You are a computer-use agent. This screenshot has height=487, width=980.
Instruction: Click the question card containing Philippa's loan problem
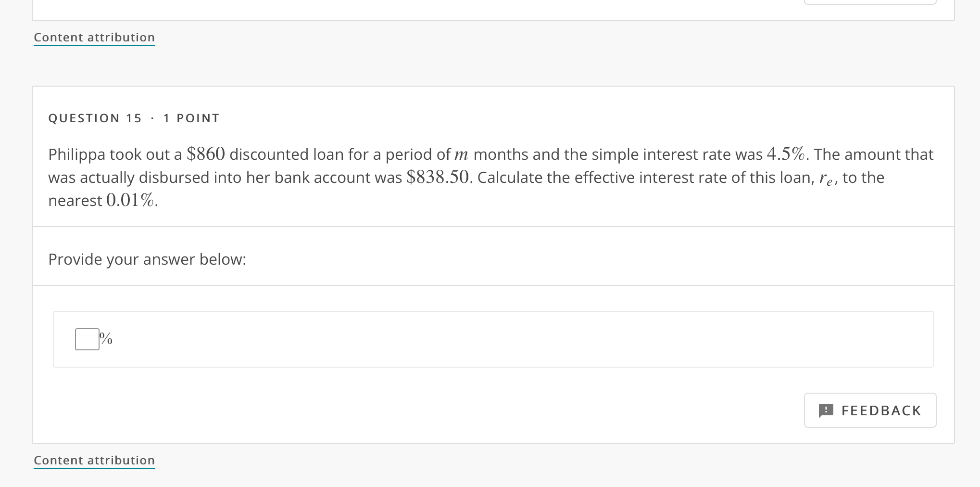pos(490,265)
